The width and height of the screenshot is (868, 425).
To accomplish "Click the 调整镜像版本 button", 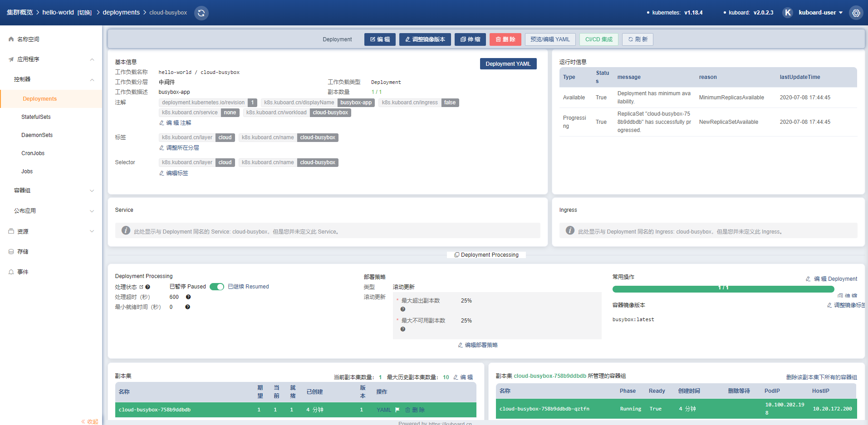I will pyautogui.click(x=425, y=39).
